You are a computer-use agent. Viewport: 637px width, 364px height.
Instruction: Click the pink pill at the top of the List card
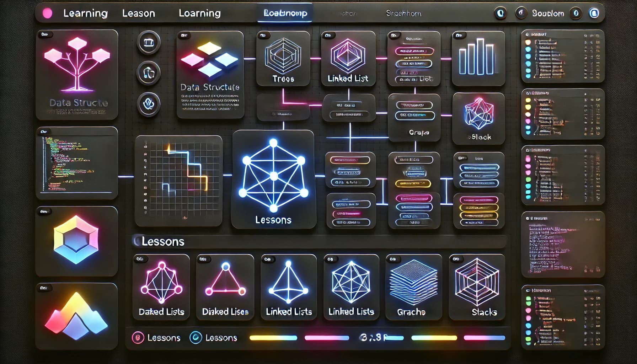(x=414, y=51)
